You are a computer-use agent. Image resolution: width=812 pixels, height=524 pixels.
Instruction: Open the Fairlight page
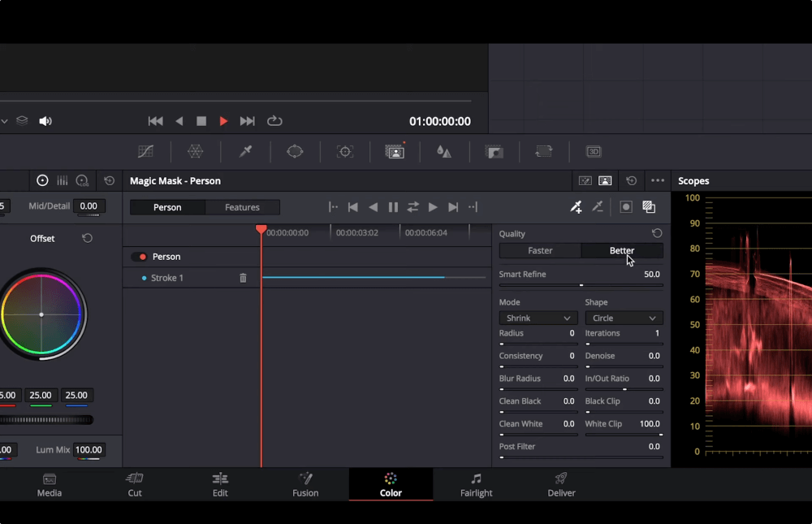click(477, 485)
